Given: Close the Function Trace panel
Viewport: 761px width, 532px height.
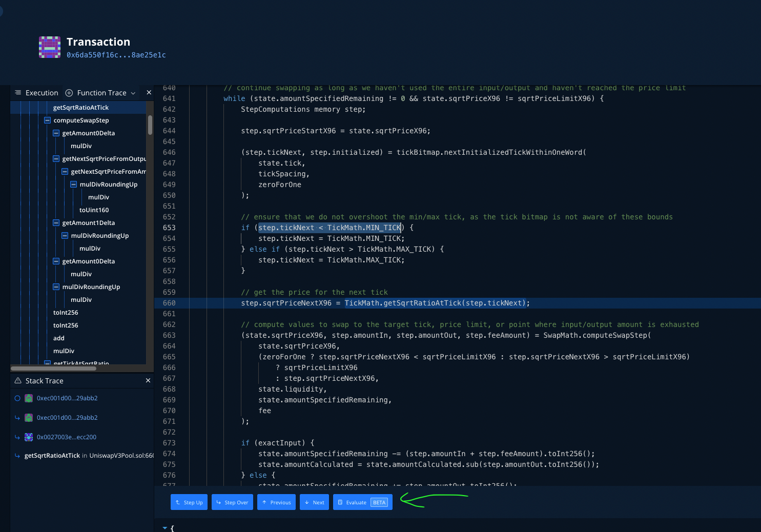Looking at the screenshot, I should 149,93.
